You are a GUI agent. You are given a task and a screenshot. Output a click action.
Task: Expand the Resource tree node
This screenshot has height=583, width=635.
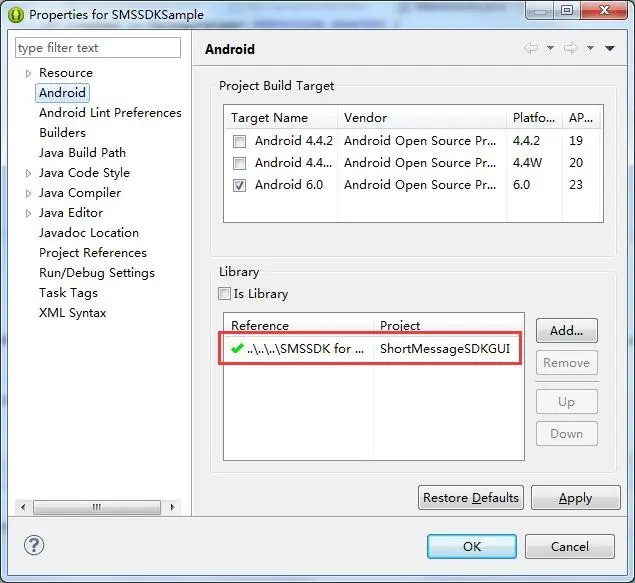point(28,73)
